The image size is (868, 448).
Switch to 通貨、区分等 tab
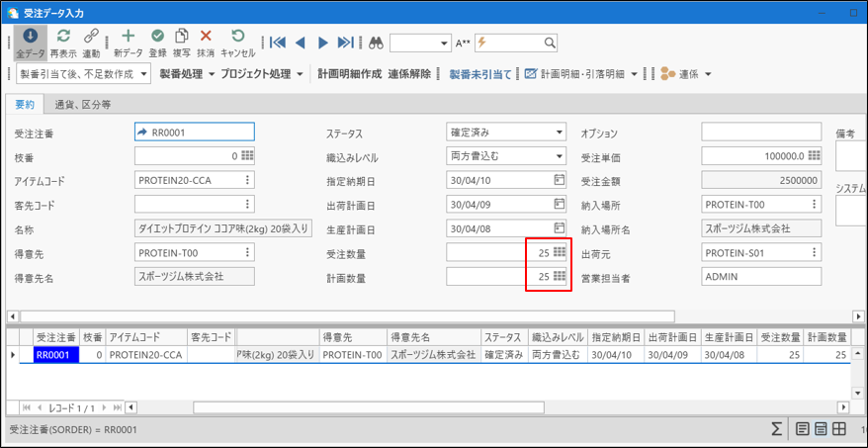tap(82, 104)
